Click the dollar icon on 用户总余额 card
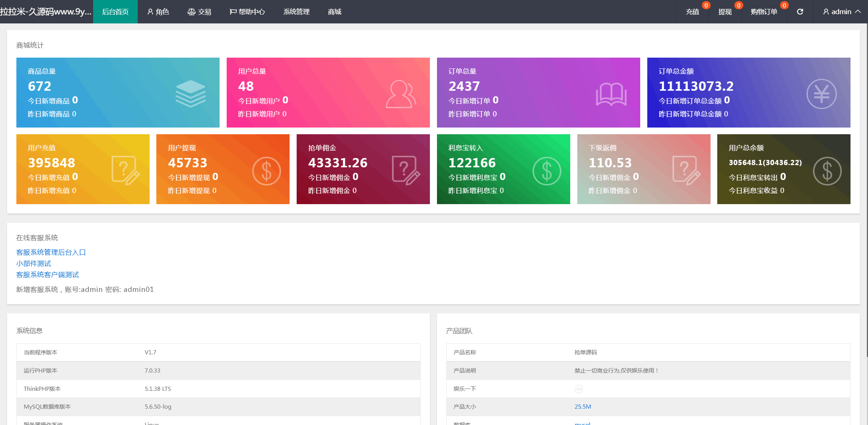Screen dimensions: 868x425 (x=827, y=171)
